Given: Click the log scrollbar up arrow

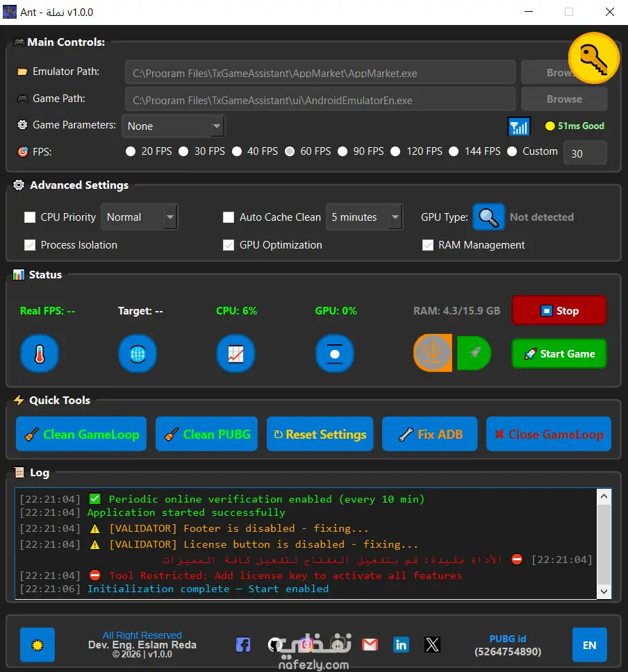Looking at the screenshot, I should point(604,496).
